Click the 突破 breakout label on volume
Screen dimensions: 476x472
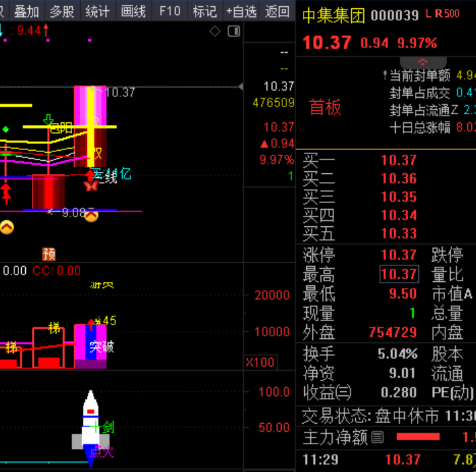pos(102,346)
